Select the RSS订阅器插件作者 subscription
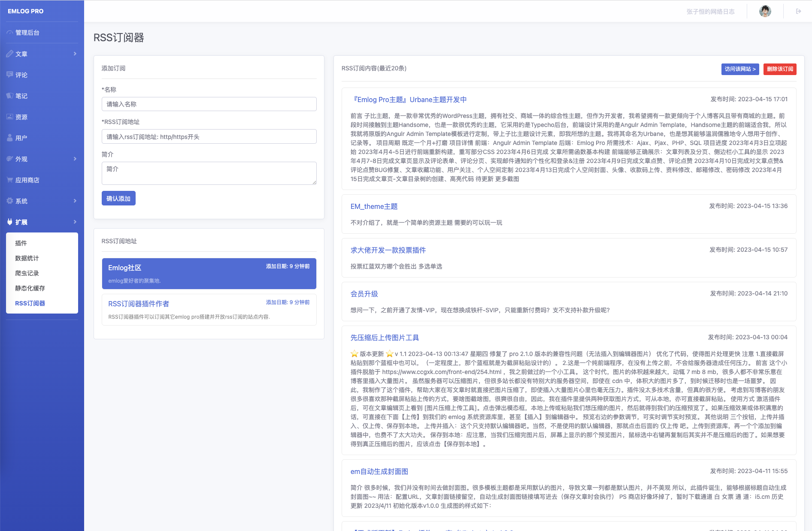Image resolution: width=812 pixels, height=531 pixels. [209, 310]
